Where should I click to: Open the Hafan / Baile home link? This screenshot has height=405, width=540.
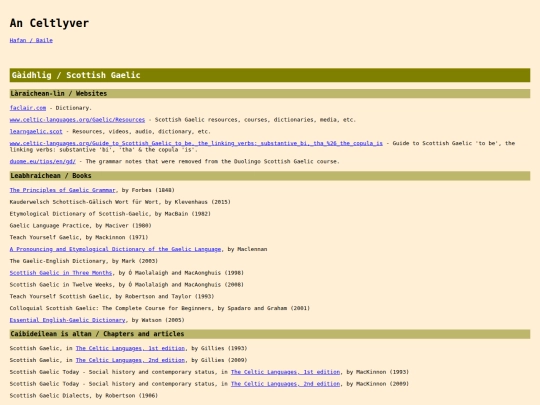31,40
